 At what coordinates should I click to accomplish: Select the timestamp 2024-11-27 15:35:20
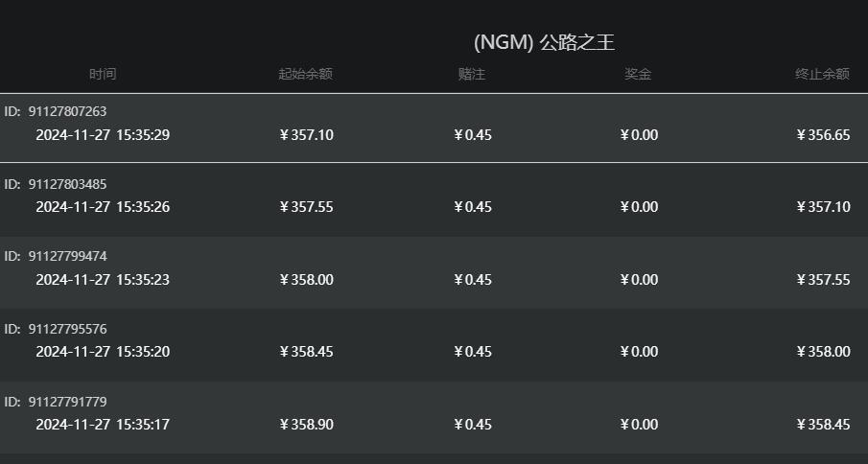click(x=103, y=352)
